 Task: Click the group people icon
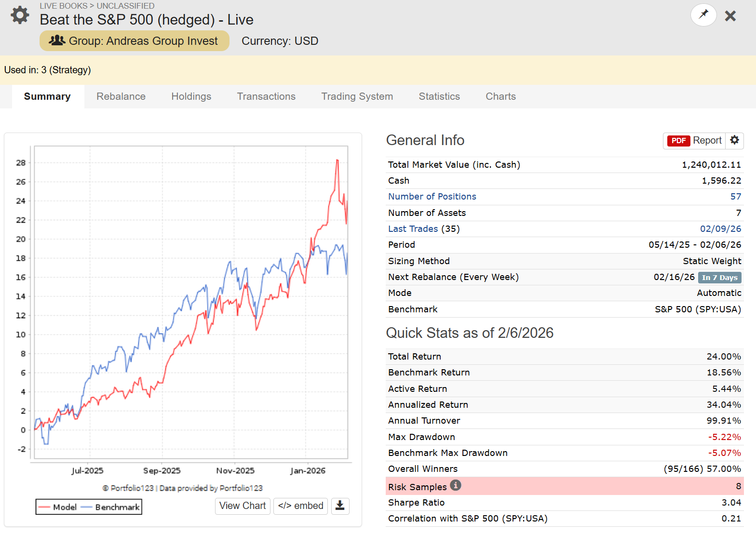click(x=57, y=40)
